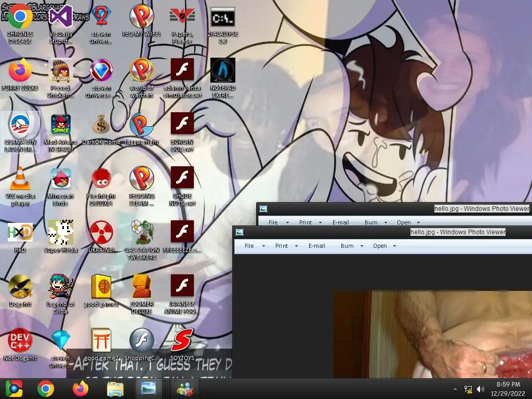Show hidden system tray icons
532x399 pixels.
455,389
